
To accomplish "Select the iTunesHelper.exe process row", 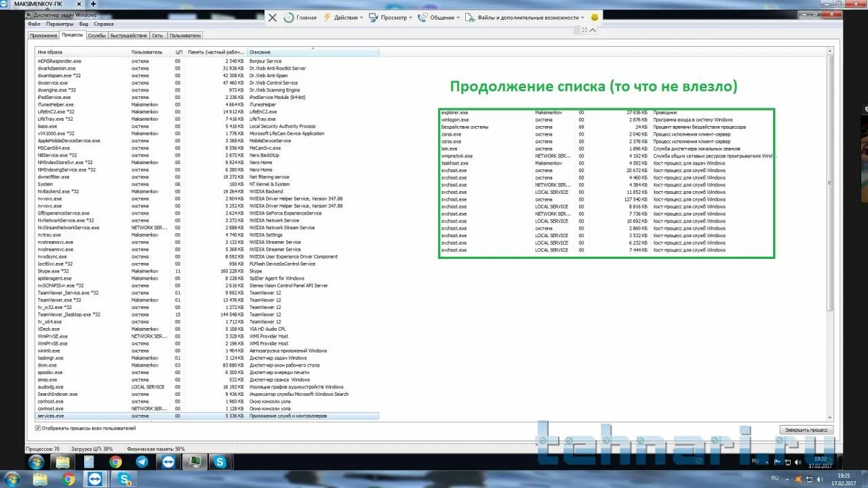I will pyautogui.click(x=207, y=104).
